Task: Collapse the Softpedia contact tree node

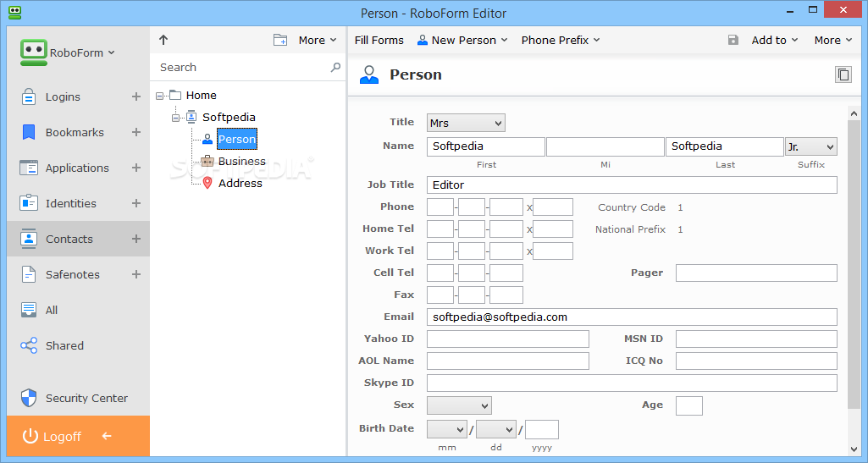Action: [x=175, y=118]
